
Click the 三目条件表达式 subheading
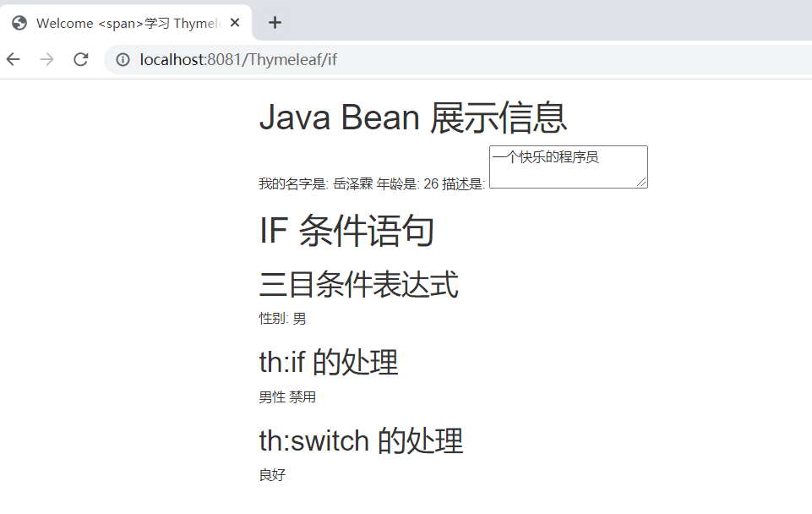click(358, 286)
